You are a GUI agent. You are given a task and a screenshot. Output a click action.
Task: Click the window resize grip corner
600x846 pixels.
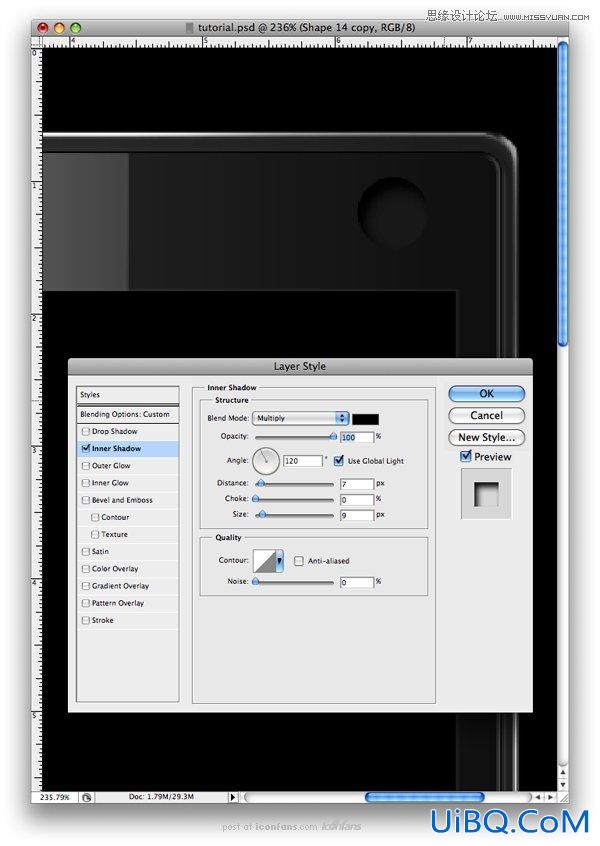(563, 797)
